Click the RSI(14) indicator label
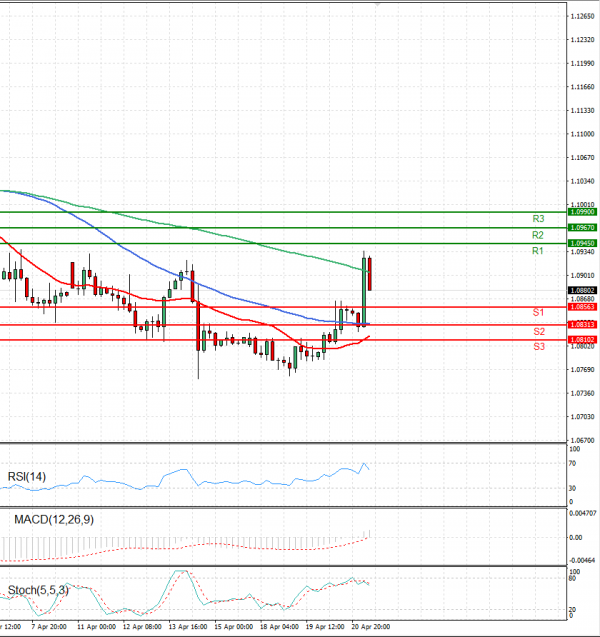Image resolution: width=600 pixels, height=637 pixels. 27,477
